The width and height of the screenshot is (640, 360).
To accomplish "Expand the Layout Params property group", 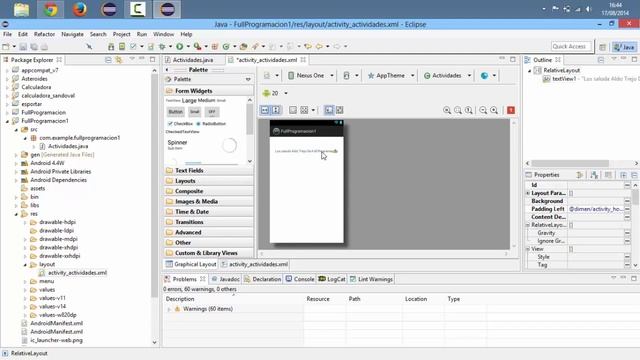I will (527, 193).
